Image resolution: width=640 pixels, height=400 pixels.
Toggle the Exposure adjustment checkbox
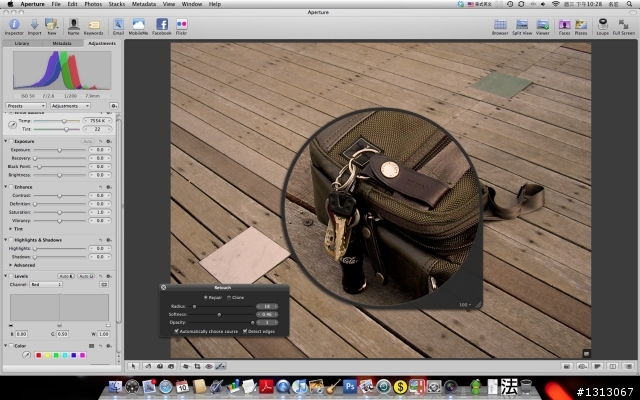[x=11, y=141]
